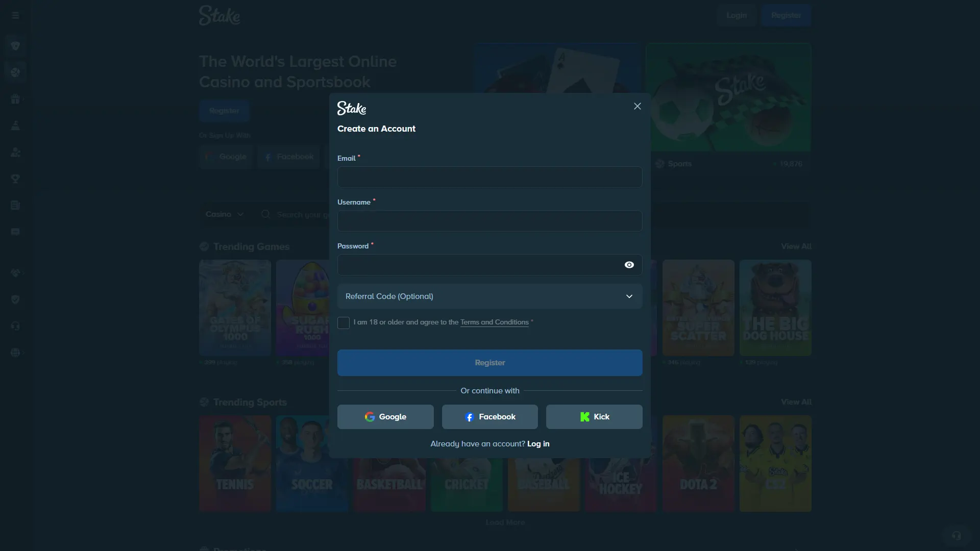Focus the Username input field
Screen dimensions: 980x551
(x=489, y=221)
